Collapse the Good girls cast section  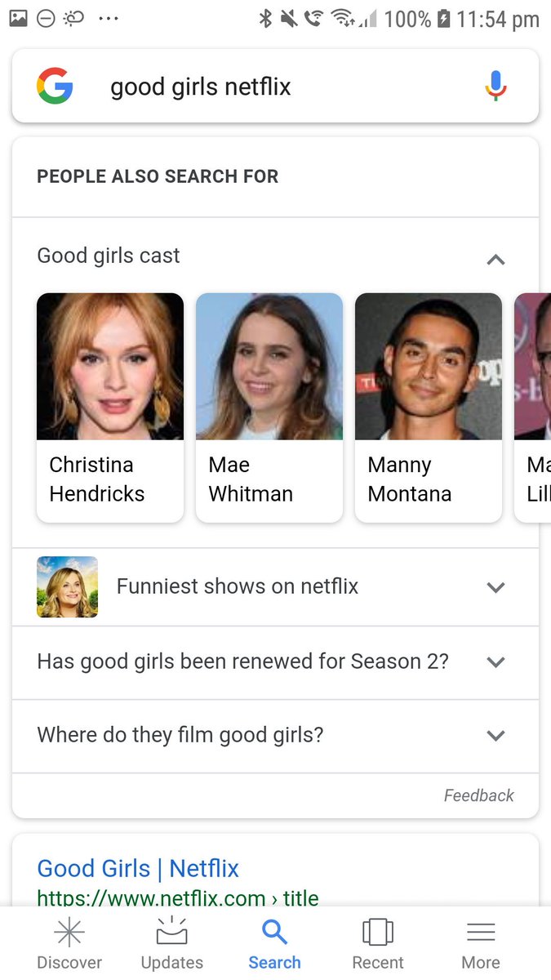click(x=495, y=261)
